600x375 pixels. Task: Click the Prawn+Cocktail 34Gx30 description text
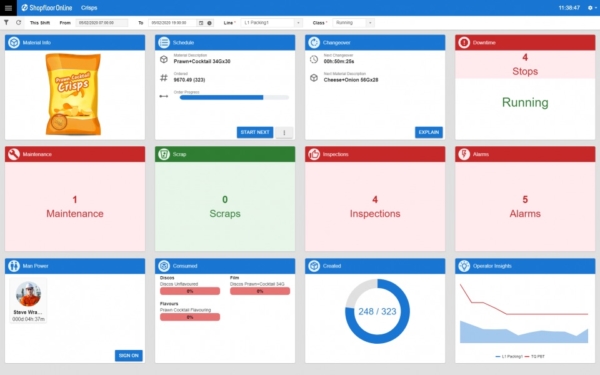click(202, 61)
